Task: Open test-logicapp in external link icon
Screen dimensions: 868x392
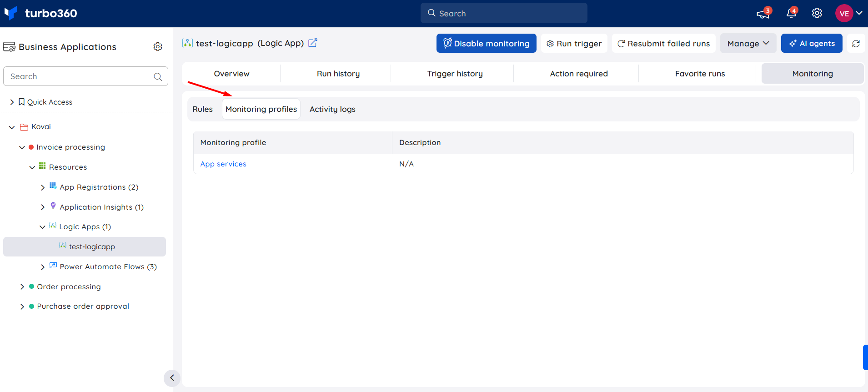Action: 313,43
